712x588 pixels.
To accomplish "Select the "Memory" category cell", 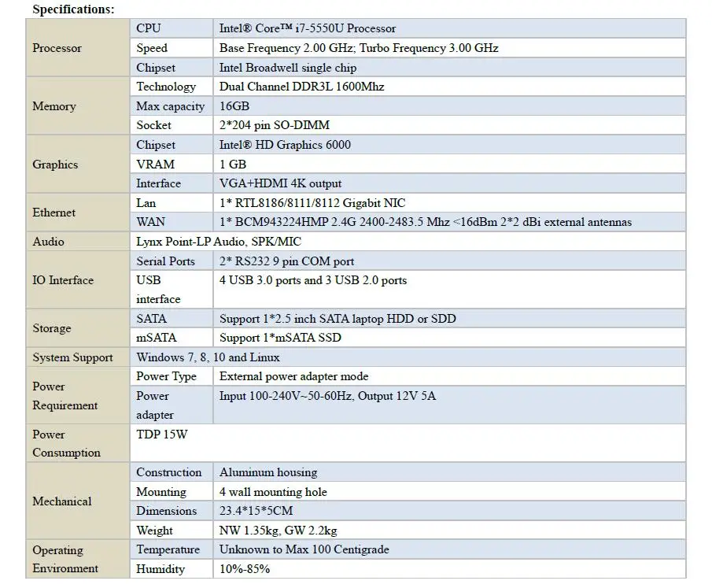I will point(78,106).
